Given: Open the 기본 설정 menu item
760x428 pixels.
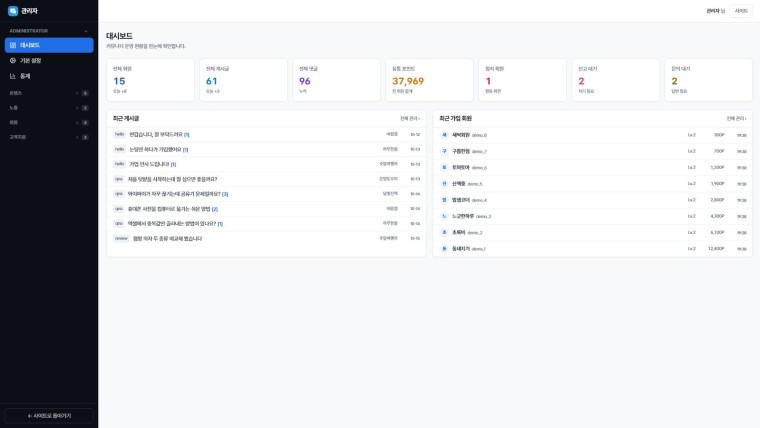Looking at the screenshot, I should (49, 61).
